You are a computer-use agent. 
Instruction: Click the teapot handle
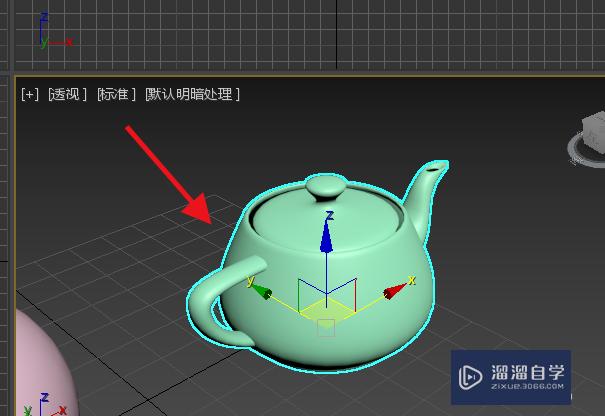coord(204,297)
